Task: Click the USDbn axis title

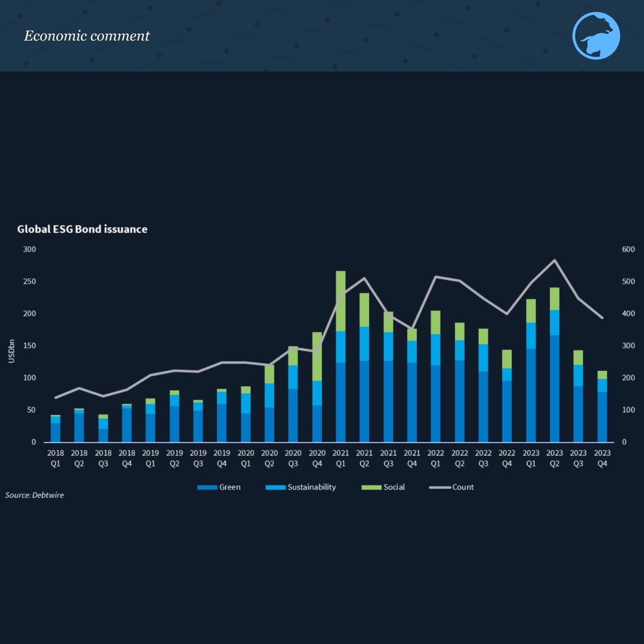Action: coord(11,351)
